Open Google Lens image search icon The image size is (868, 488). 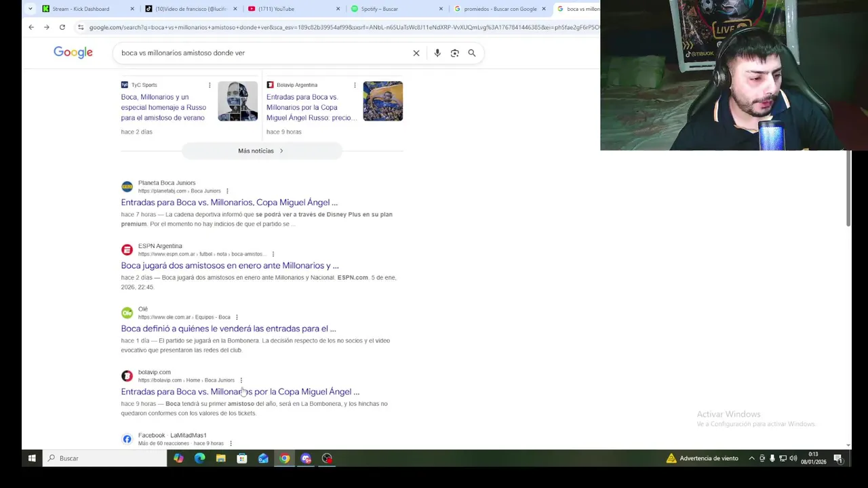(455, 53)
